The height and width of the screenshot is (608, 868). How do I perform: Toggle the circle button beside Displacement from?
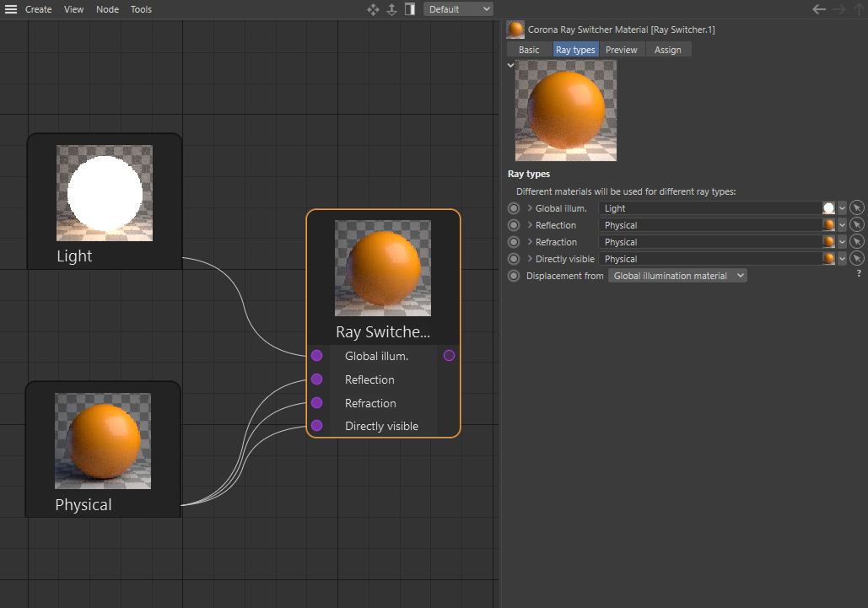pyautogui.click(x=514, y=276)
